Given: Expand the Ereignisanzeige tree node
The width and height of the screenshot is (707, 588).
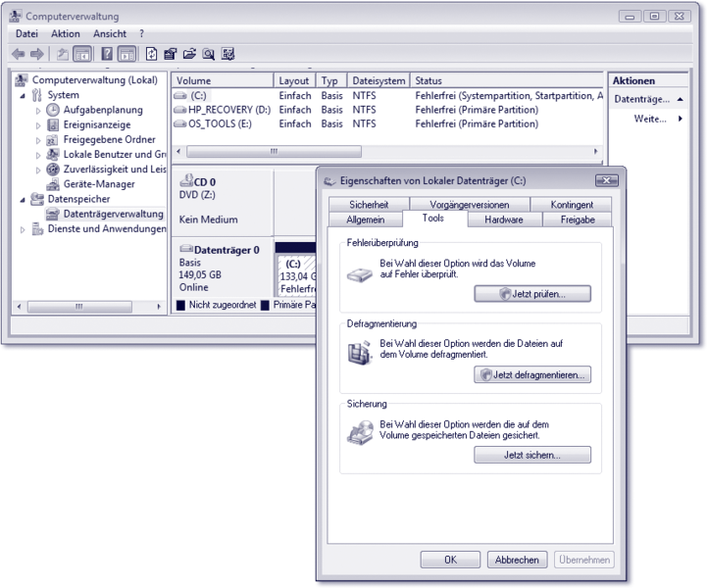Looking at the screenshot, I should 39,125.
